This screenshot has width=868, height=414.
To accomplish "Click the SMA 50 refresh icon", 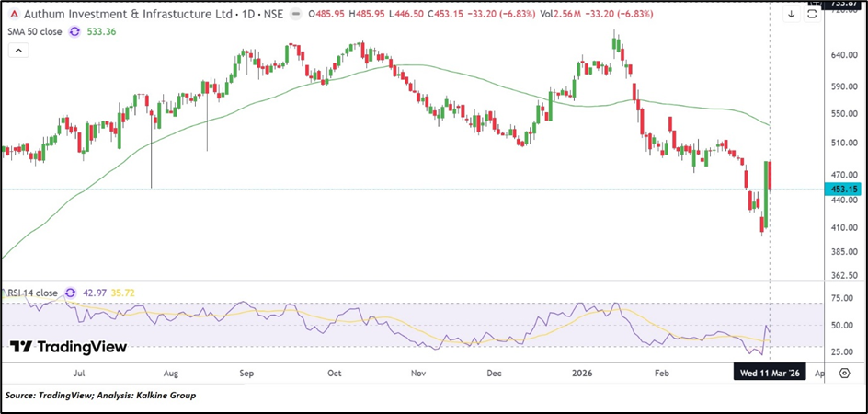I will pos(75,32).
